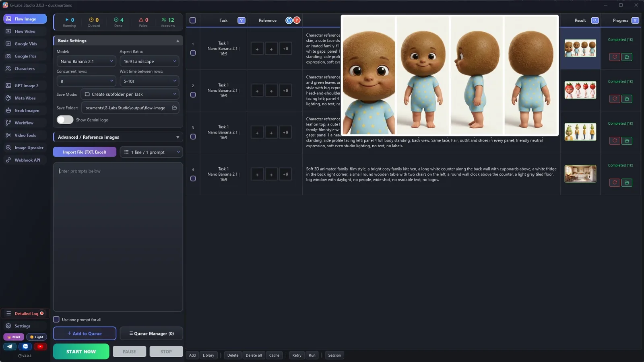Click the Progress column filter icon
The width and height of the screenshot is (644, 362).
point(635,21)
